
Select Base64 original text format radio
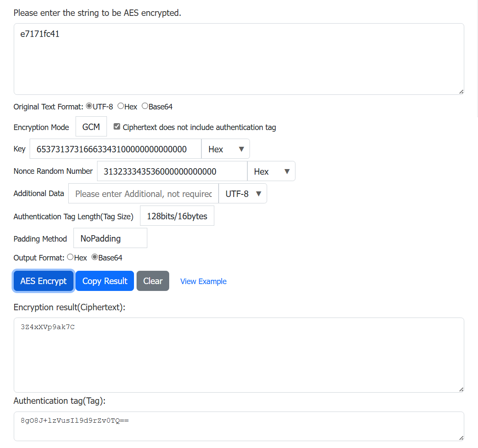pos(145,106)
